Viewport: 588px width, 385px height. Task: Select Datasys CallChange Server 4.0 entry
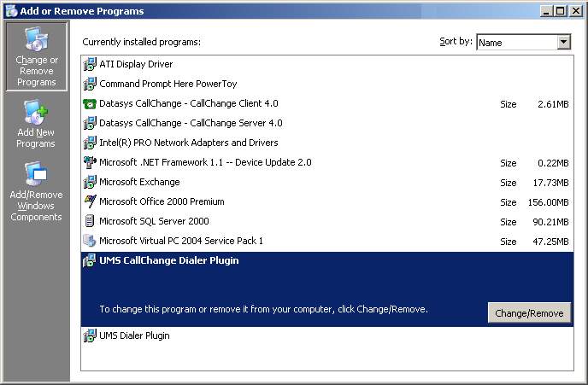[327, 123]
